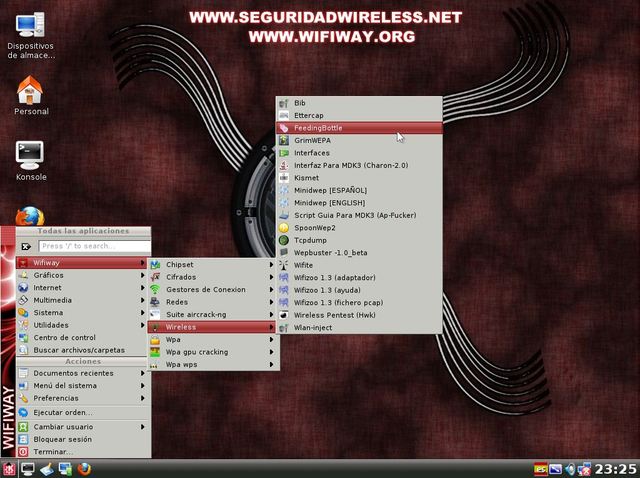This screenshot has height=478, width=640.
Task: Click the Internet globe icon
Action: pyautogui.click(x=23, y=288)
